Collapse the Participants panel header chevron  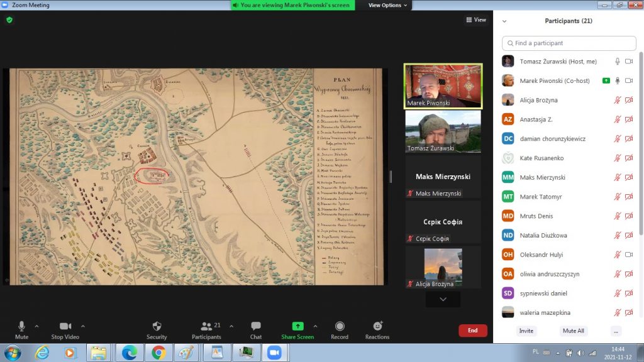pos(504,21)
